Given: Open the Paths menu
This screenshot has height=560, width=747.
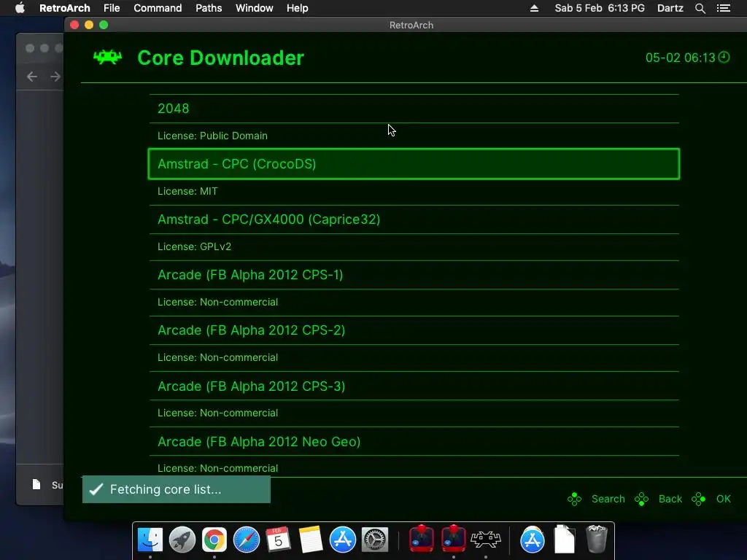Looking at the screenshot, I should coord(209,8).
